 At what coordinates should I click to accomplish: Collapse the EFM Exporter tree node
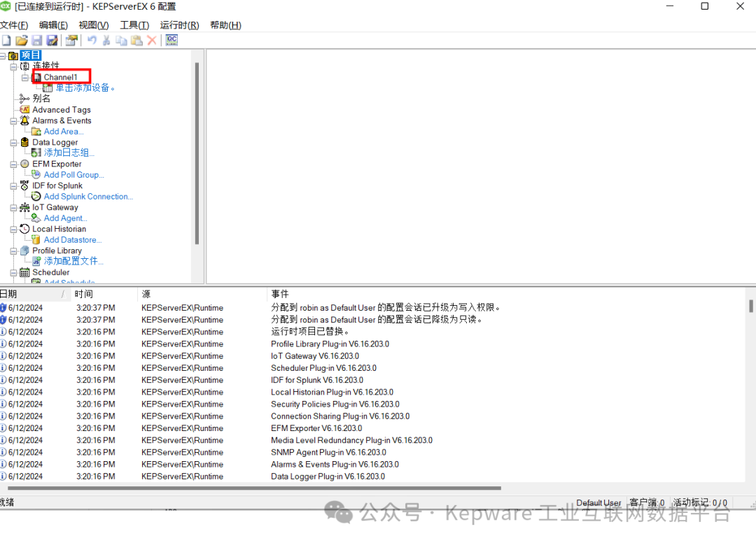click(x=13, y=164)
